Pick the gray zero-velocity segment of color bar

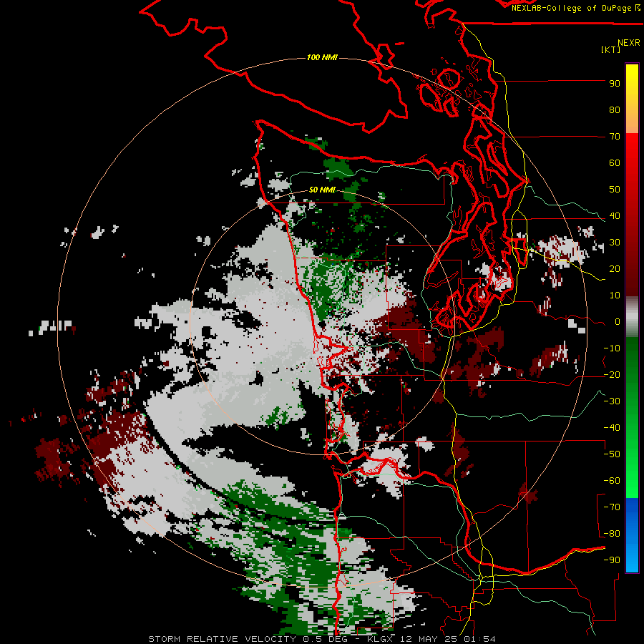click(632, 317)
